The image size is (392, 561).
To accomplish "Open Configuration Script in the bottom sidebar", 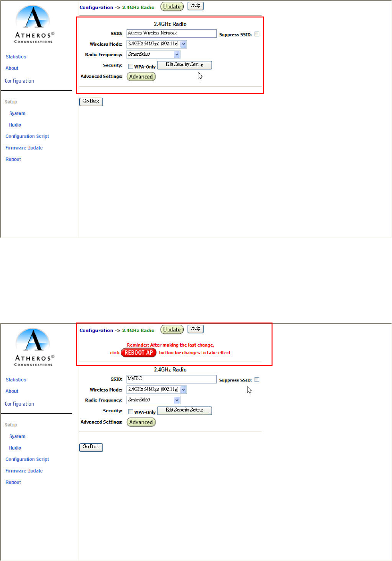I will click(x=27, y=460).
